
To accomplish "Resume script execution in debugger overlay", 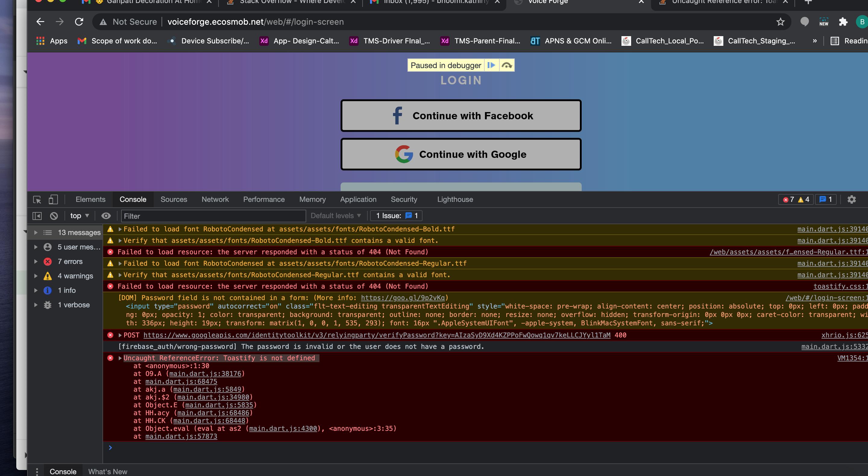I will pos(491,65).
